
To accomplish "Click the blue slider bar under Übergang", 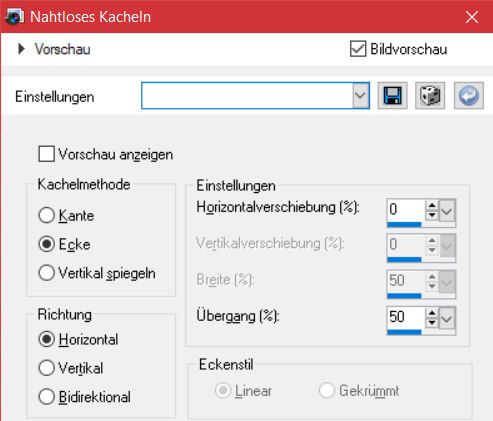I will 404,332.
